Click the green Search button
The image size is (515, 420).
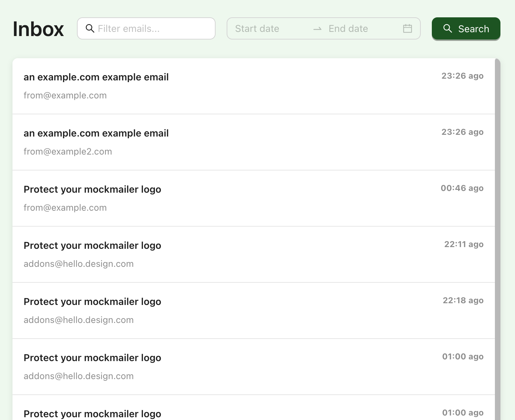coord(466,28)
